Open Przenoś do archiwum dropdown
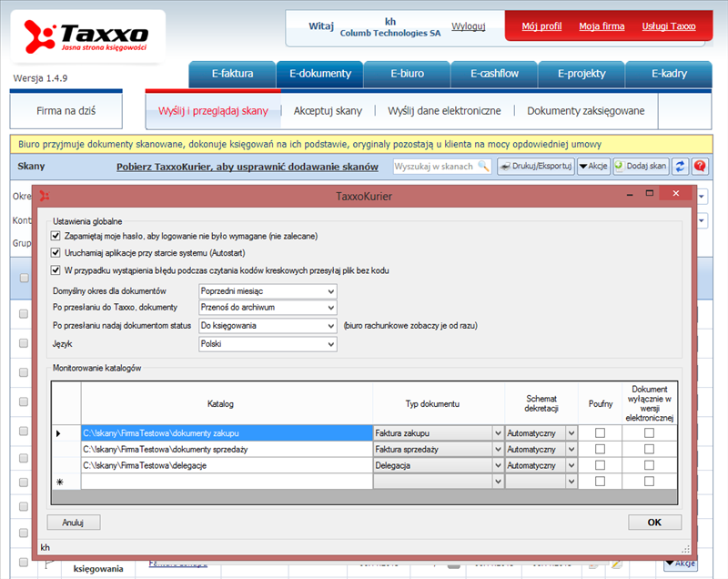 point(268,308)
